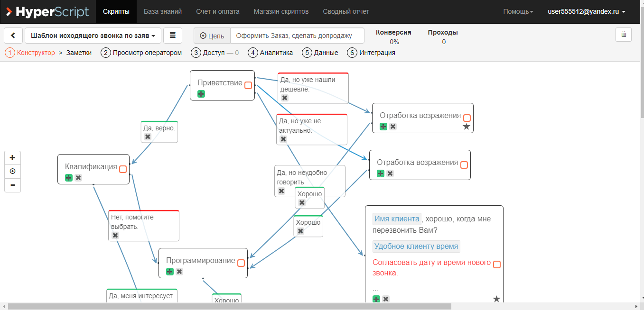Delete the 'Да, верно.' answer
This screenshot has width=644, height=310.
[x=148, y=137]
